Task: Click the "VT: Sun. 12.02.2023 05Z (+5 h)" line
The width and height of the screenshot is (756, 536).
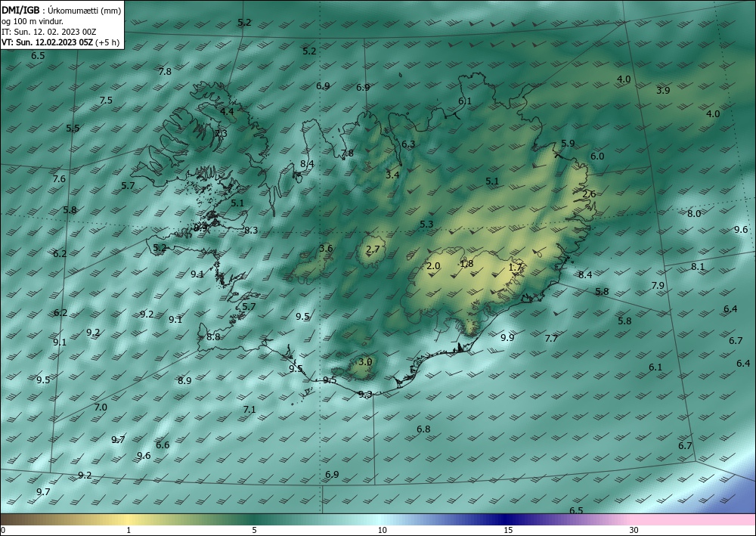Action: tap(60, 42)
